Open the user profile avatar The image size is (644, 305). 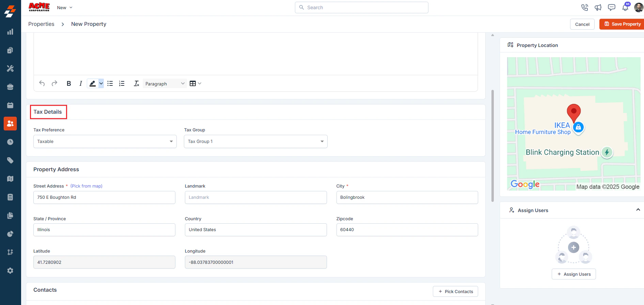coord(639,7)
